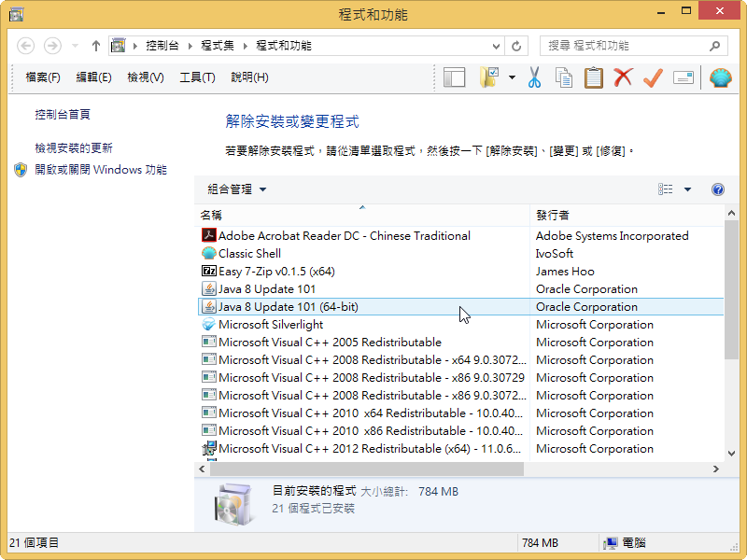Open the folder options toolbar icon
The height and width of the screenshot is (560, 747).
tap(489, 77)
